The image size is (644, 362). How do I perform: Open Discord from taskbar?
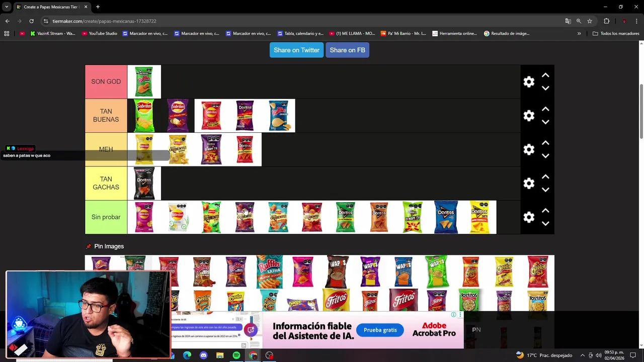pyautogui.click(x=203, y=355)
